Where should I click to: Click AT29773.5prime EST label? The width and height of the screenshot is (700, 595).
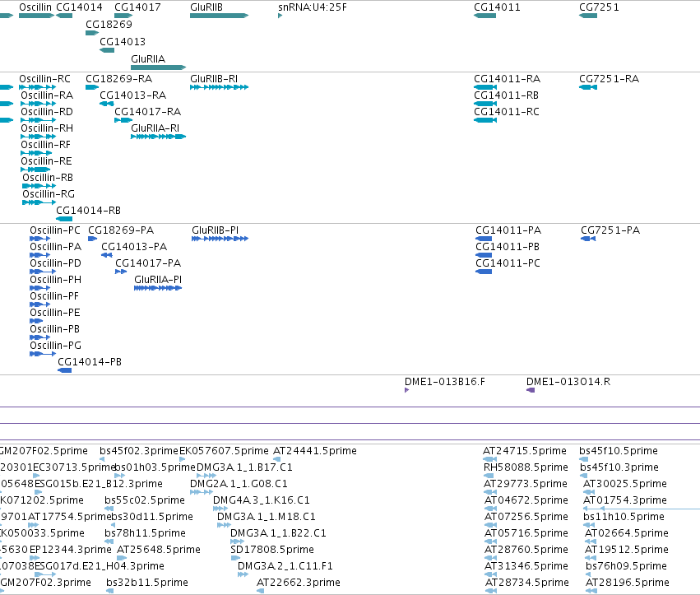point(526,484)
